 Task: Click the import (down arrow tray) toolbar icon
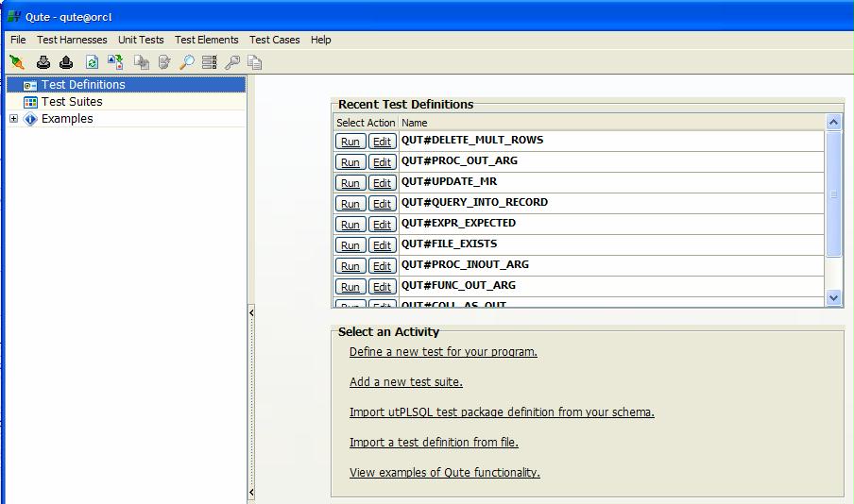click(x=43, y=62)
